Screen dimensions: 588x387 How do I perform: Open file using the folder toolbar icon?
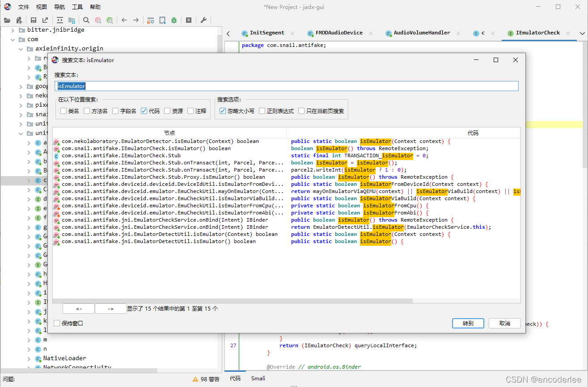(7, 20)
